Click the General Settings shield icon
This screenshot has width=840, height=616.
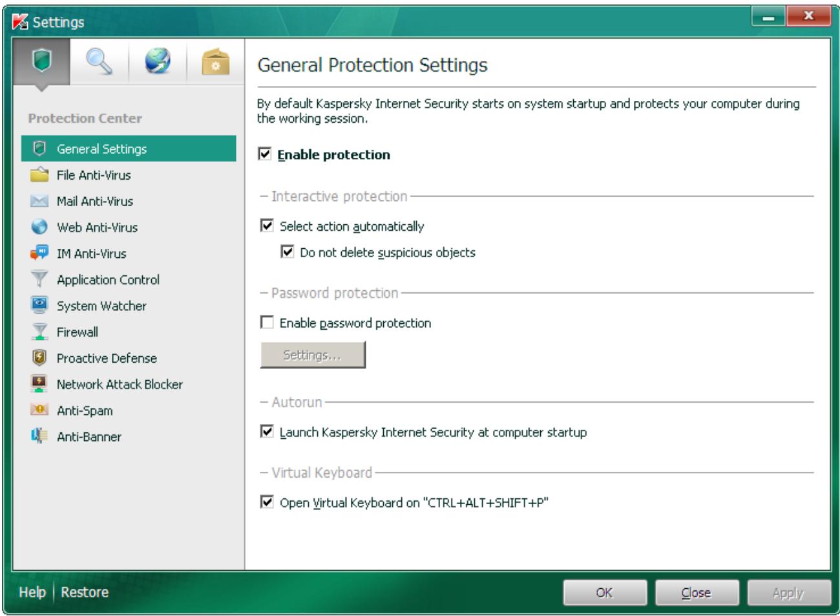pos(39,149)
